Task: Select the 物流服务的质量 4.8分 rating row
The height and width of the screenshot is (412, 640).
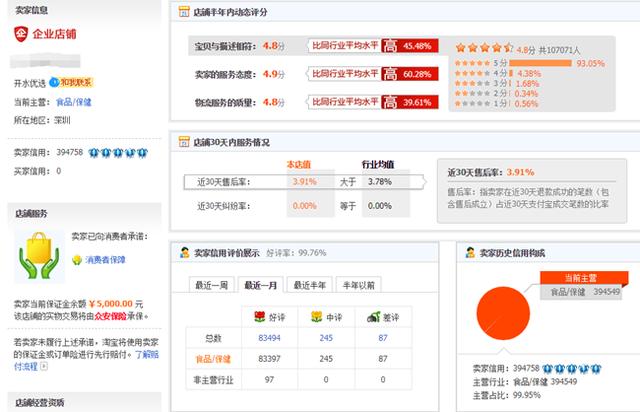Action: coord(313,102)
